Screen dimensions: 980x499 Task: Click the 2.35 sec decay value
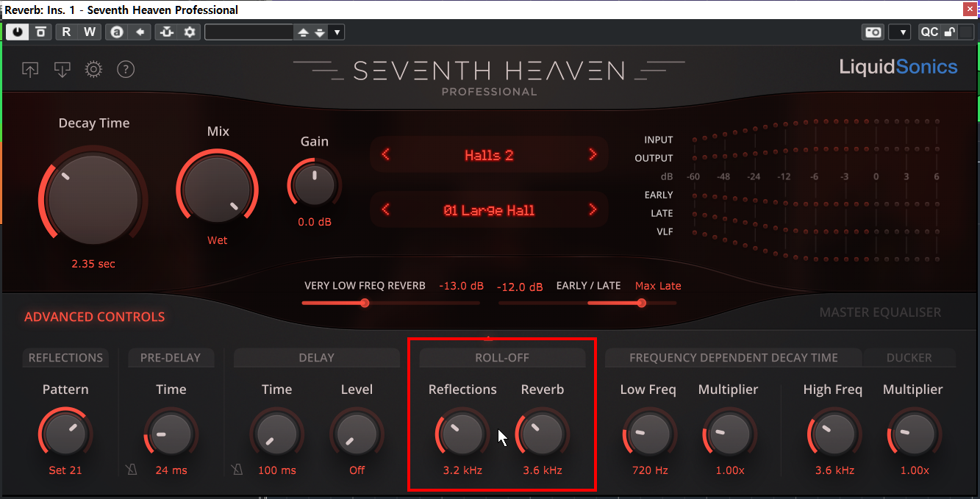[x=93, y=264]
